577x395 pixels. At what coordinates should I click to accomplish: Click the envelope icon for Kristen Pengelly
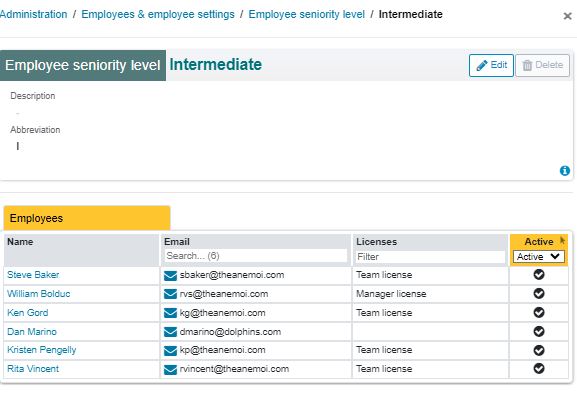[x=170, y=350]
